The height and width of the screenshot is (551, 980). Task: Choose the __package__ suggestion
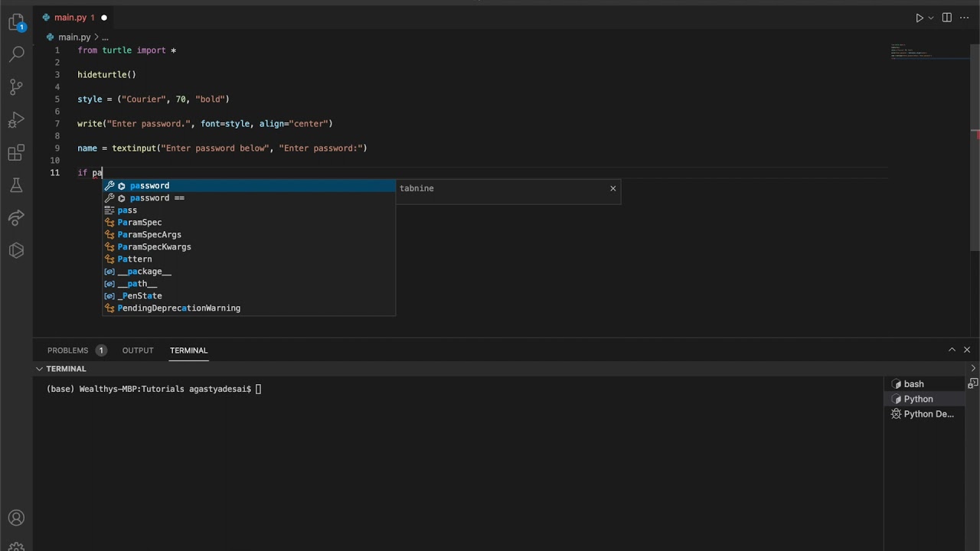click(249, 271)
